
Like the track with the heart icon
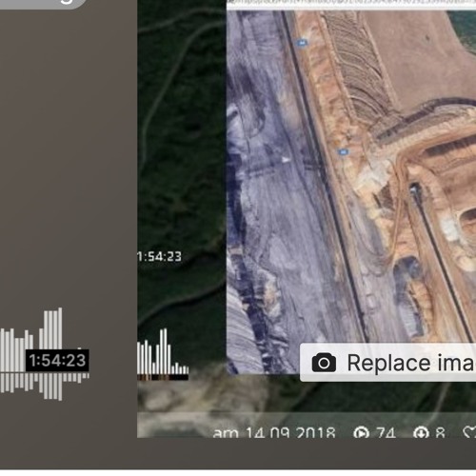coord(469,432)
